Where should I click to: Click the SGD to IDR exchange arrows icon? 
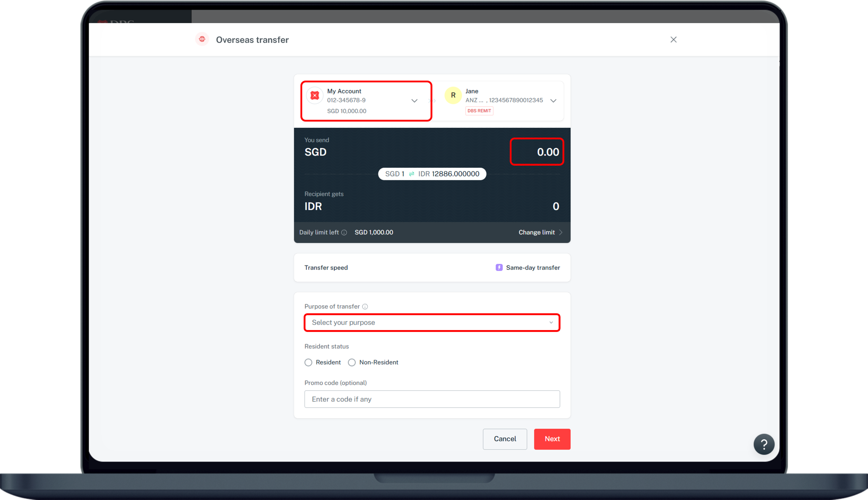411,174
